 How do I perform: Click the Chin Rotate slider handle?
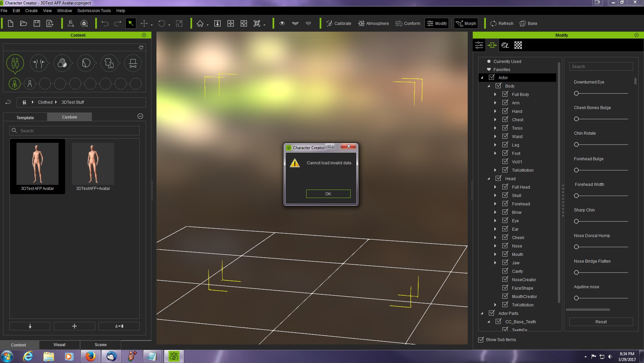(x=576, y=144)
